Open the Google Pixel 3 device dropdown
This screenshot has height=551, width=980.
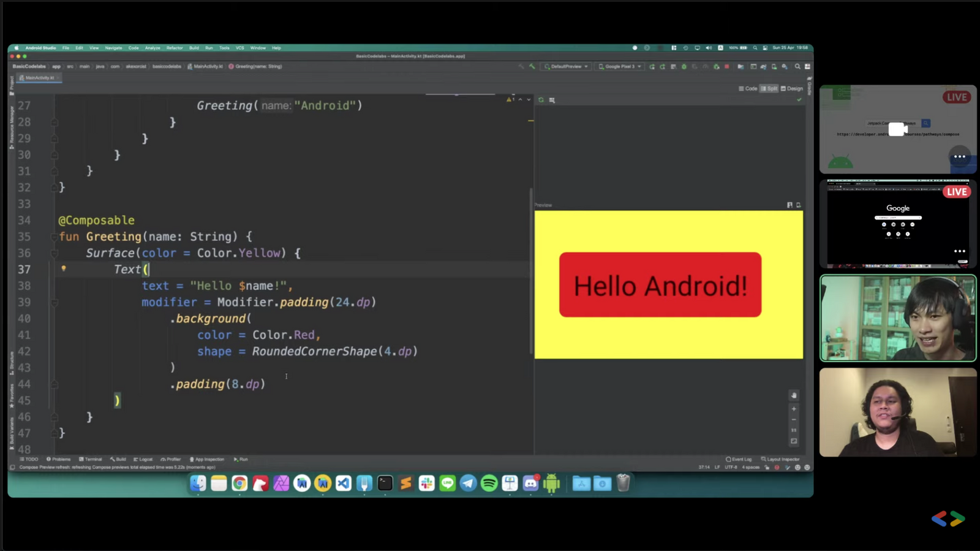620,66
